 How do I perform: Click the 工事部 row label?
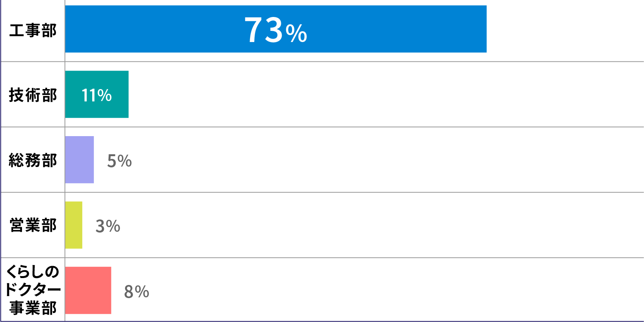(x=33, y=30)
